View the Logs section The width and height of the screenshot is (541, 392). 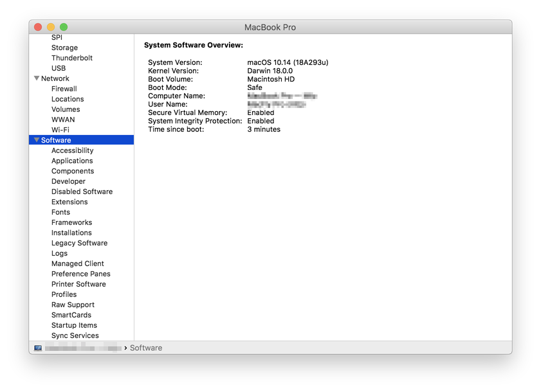(59, 253)
